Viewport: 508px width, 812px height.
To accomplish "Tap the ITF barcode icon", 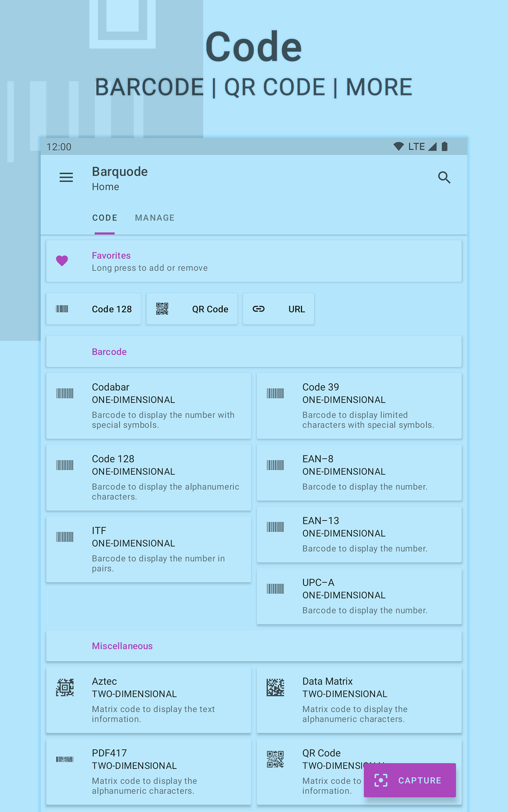I will tap(65, 537).
